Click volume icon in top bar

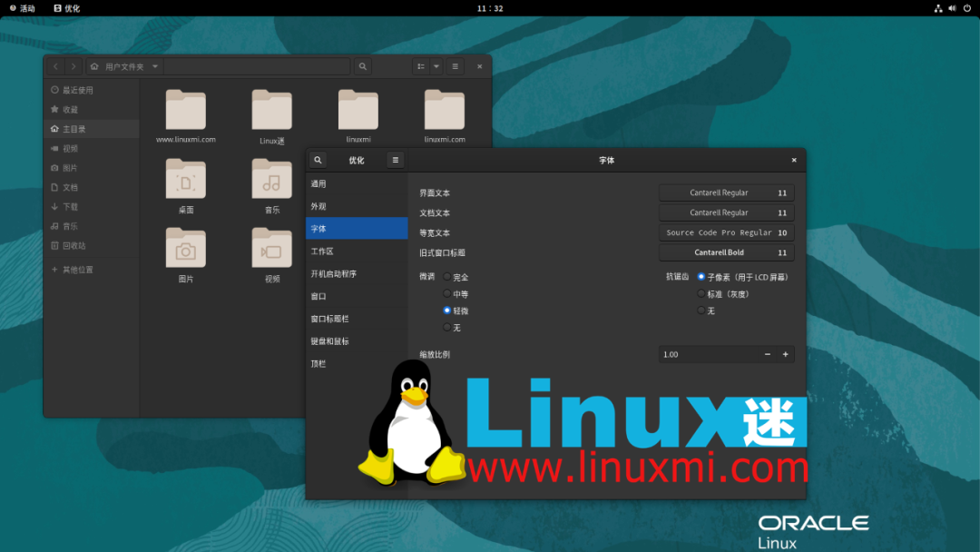coord(952,8)
